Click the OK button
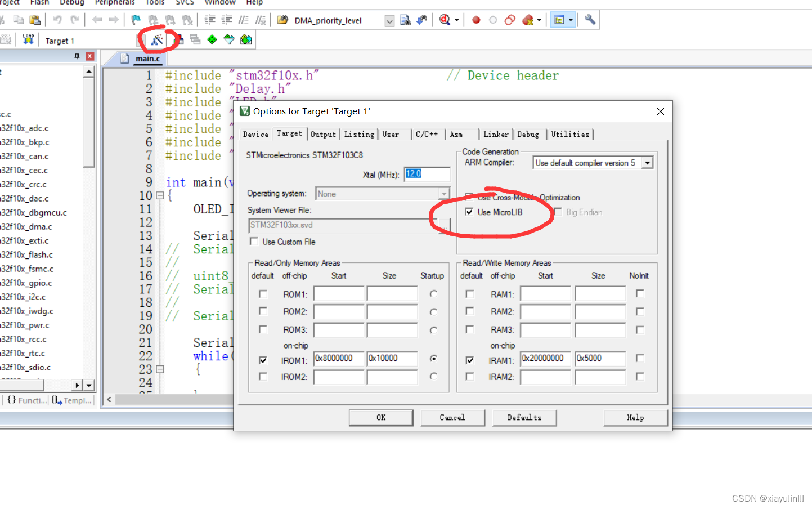The width and height of the screenshot is (812, 509). (381, 418)
